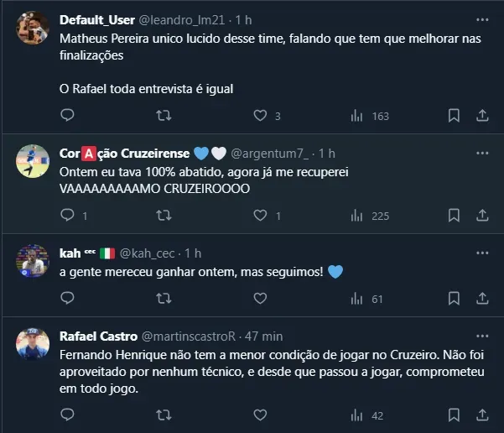Like Default_User's tweet with 3 likes
This screenshot has height=433, width=504.
pos(260,116)
